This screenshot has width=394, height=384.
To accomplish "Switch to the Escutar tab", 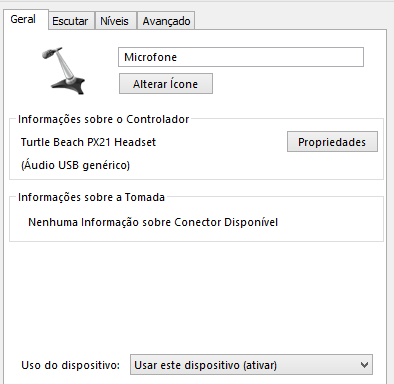I will 70,21.
